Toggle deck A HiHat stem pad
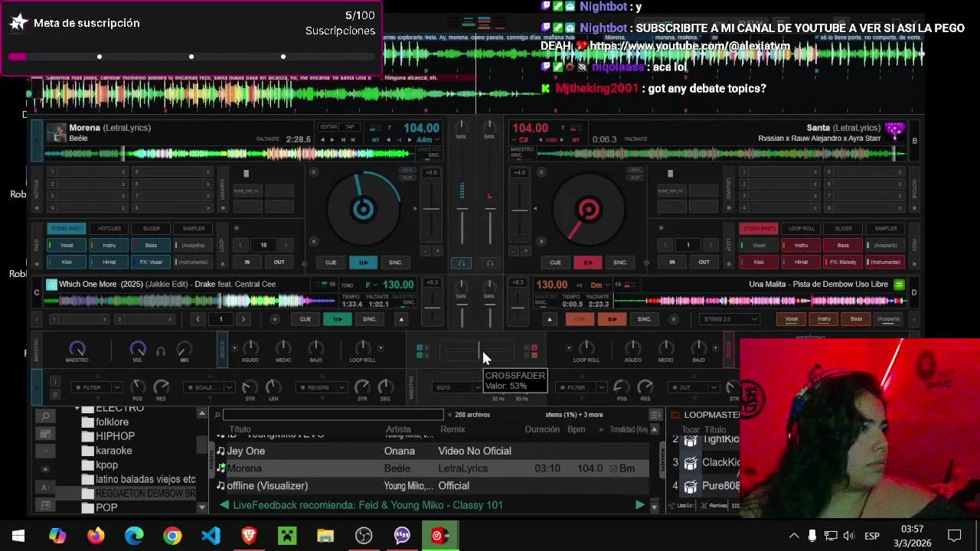 pos(109,262)
